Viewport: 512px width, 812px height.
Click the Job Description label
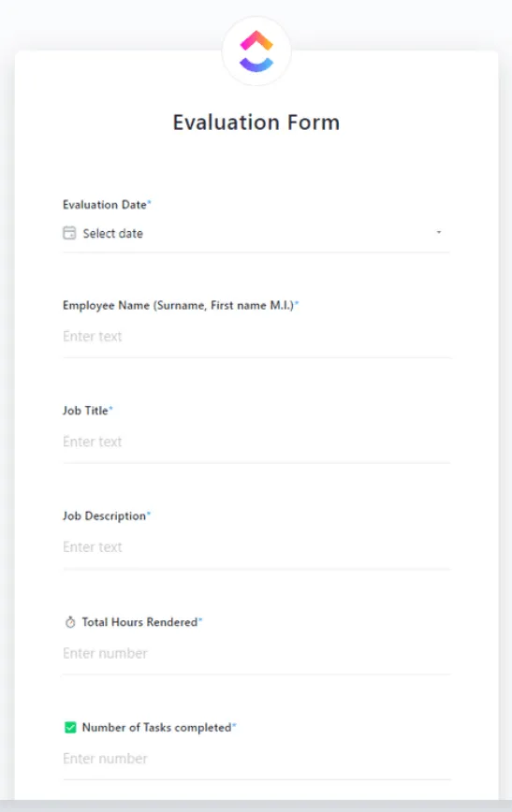tap(104, 516)
